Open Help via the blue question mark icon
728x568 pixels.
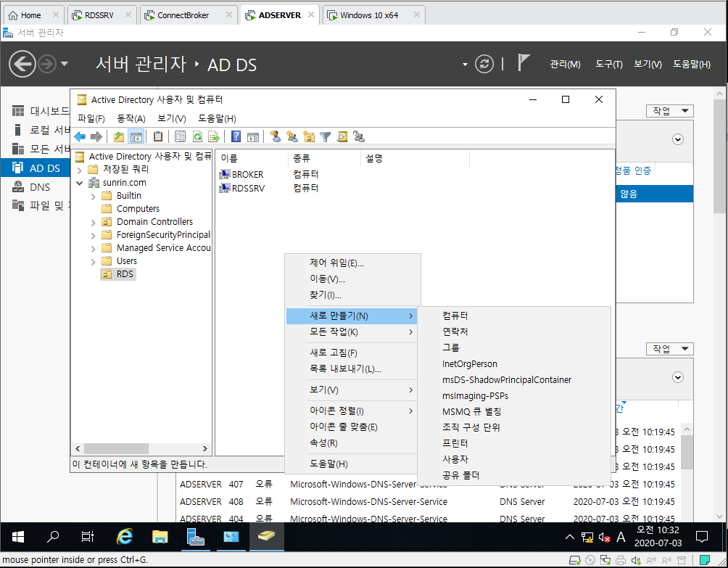pyautogui.click(x=236, y=136)
